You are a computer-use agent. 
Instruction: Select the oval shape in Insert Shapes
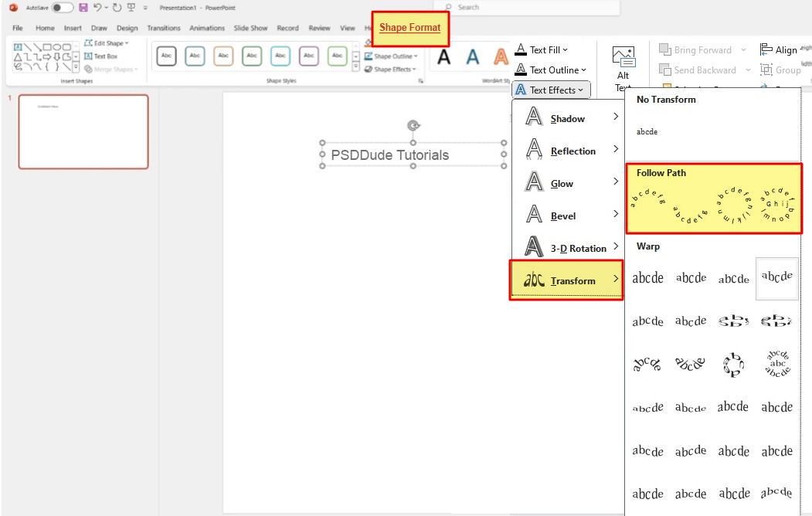coord(58,46)
